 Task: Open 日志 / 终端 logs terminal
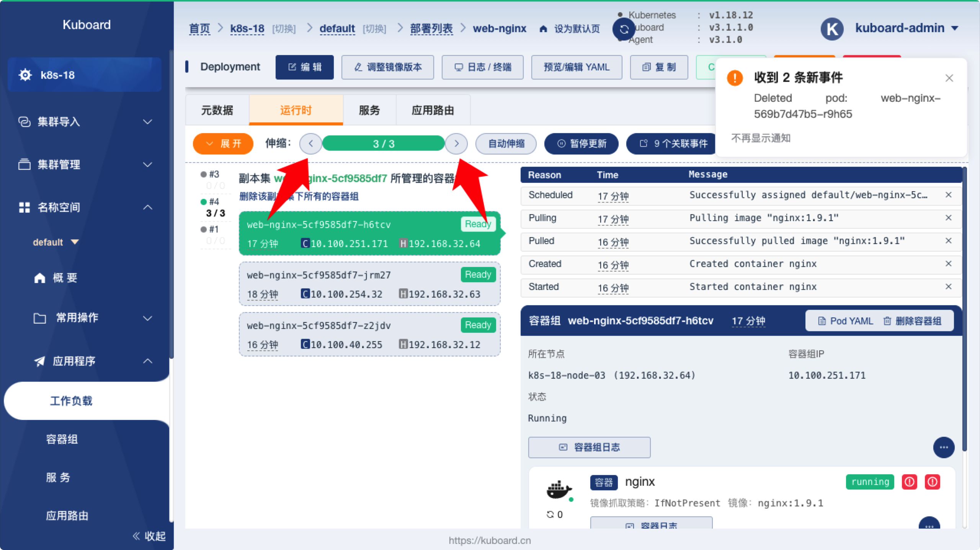click(x=482, y=67)
